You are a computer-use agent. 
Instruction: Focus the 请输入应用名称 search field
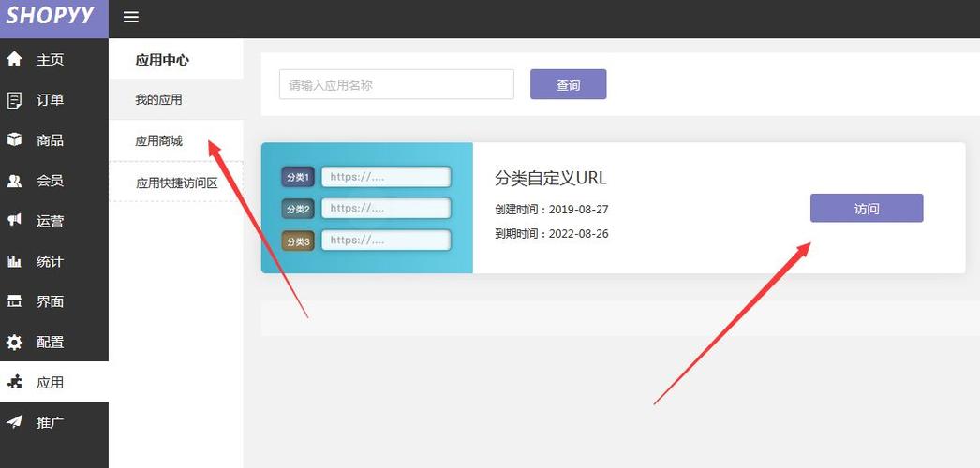(397, 85)
